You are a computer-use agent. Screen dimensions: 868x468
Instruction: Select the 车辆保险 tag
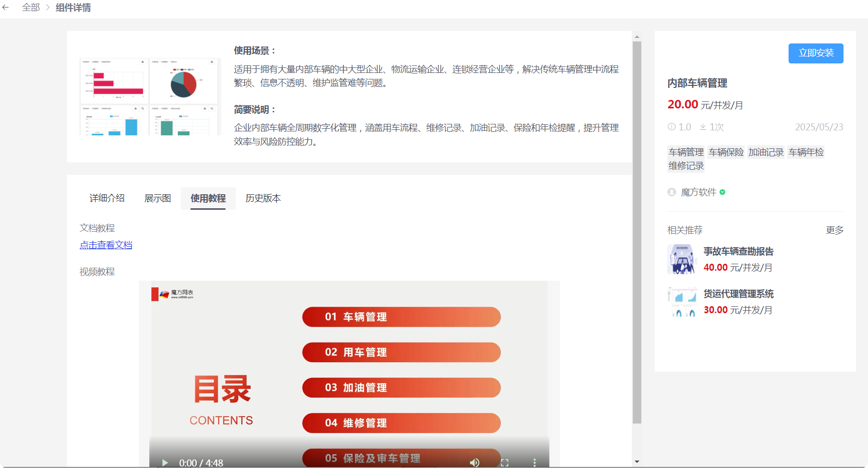(726, 152)
